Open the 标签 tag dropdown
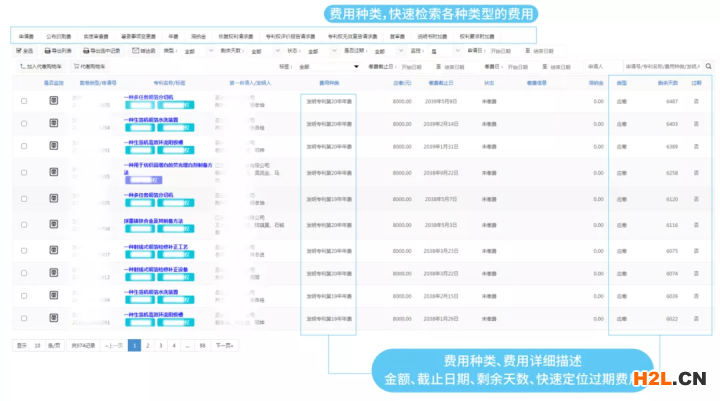 click(x=320, y=66)
